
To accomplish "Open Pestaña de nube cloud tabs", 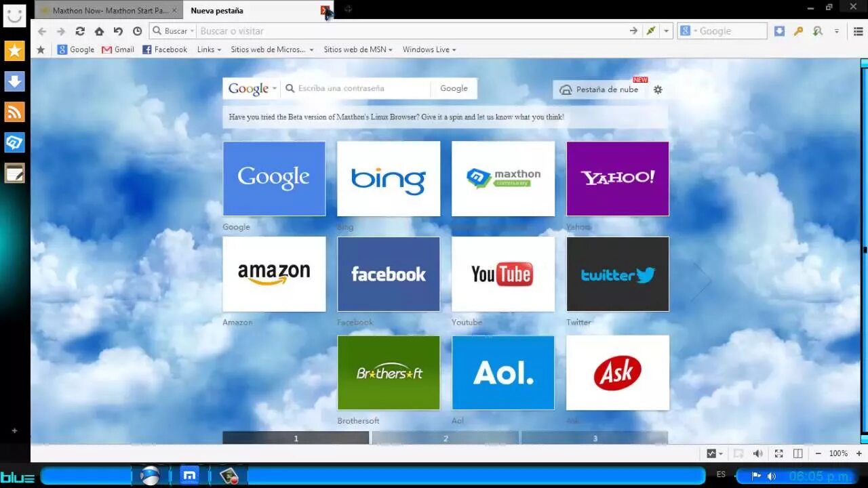I will coord(599,89).
